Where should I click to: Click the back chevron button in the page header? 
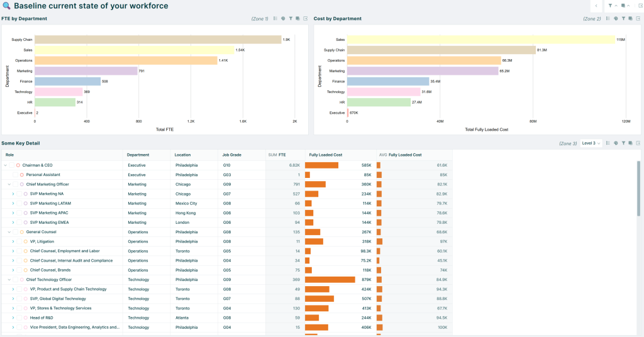click(596, 6)
